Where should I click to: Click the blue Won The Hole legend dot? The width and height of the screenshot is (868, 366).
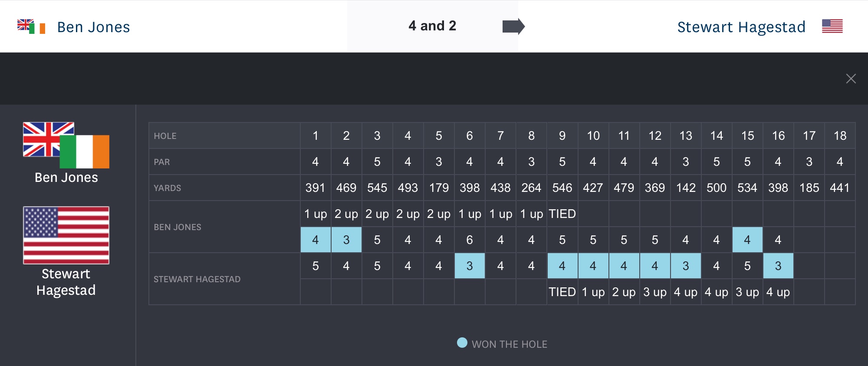coord(462,343)
